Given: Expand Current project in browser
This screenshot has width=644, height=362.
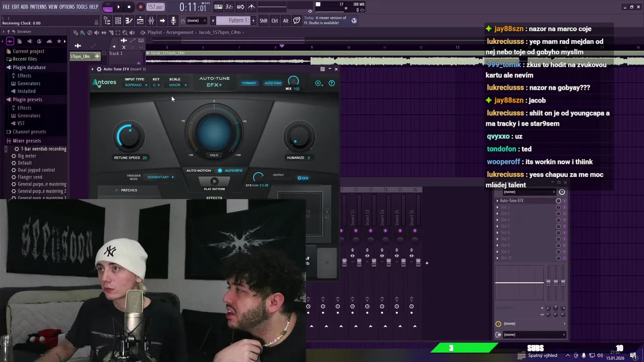Looking at the screenshot, I should coord(28,51).
